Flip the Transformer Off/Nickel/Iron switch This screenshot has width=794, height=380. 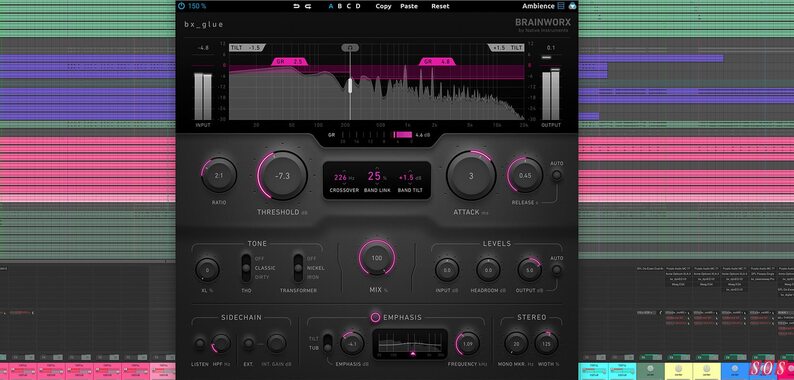(x=298, y=268)
